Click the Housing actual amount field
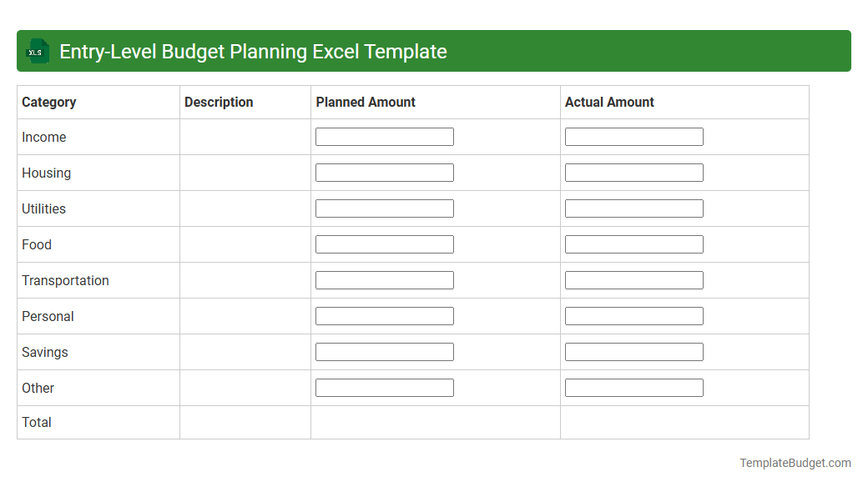868x487 pixels. click(633, 172)
